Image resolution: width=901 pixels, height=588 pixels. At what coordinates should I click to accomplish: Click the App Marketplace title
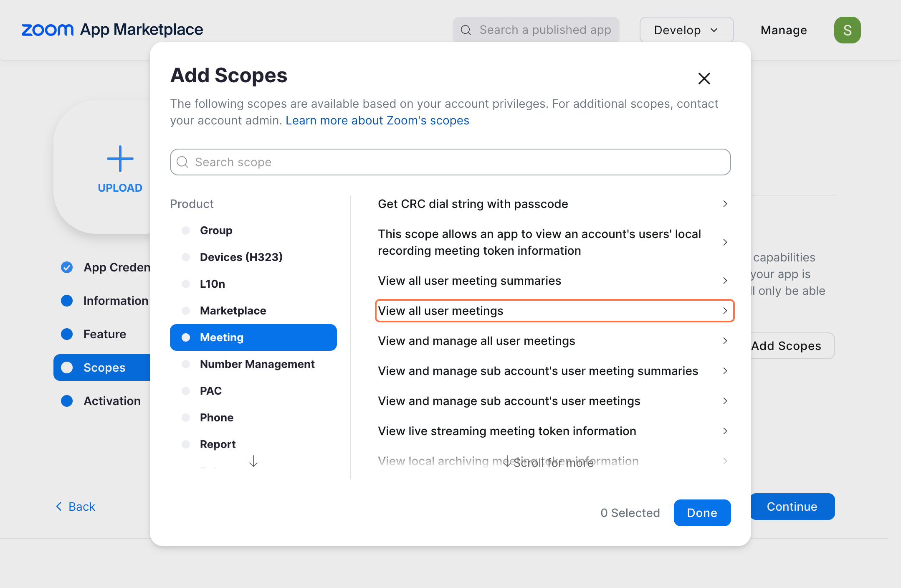tap(142, 30)
